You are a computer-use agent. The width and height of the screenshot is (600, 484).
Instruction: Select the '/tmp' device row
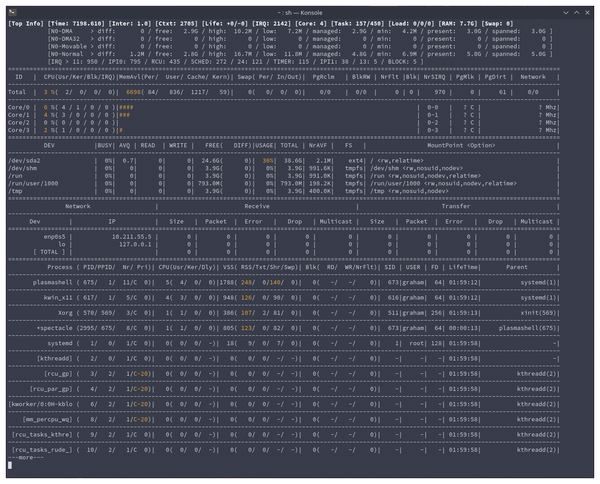point(283,191)
